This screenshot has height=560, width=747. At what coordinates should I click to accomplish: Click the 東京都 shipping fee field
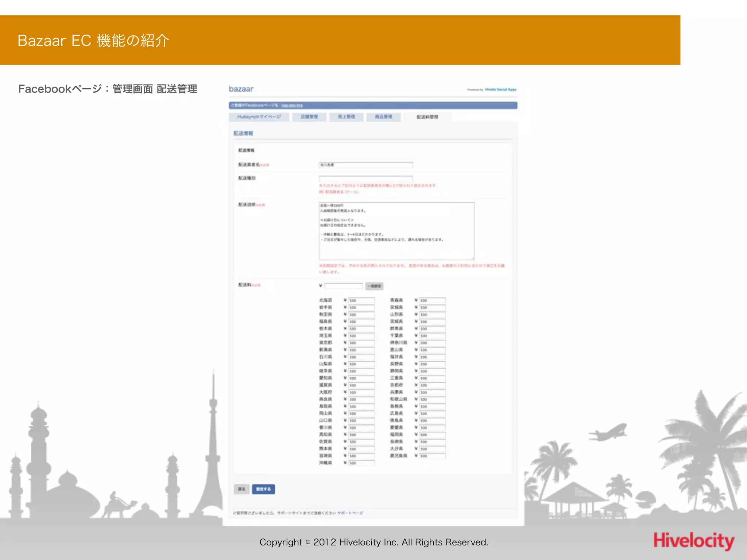point(361,343)
